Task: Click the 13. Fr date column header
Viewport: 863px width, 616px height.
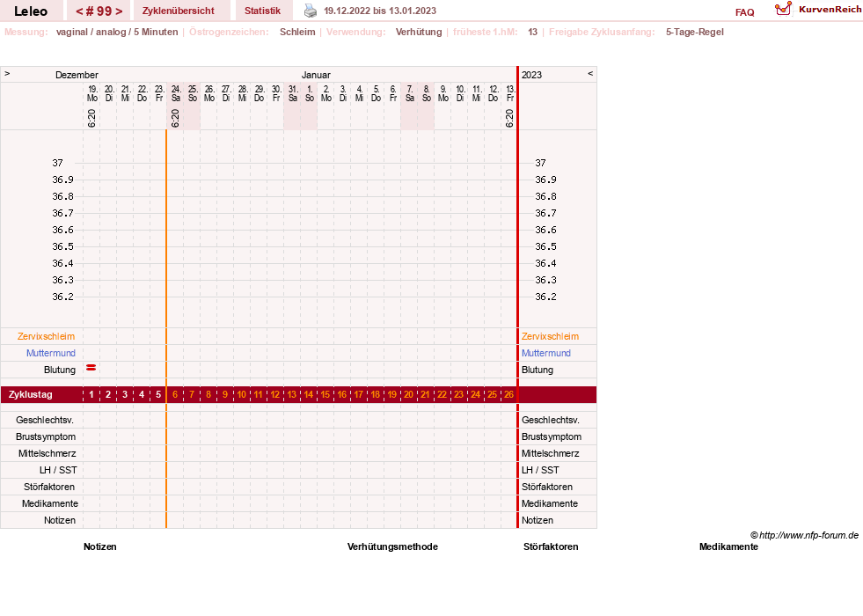Action: coord(510,93)
